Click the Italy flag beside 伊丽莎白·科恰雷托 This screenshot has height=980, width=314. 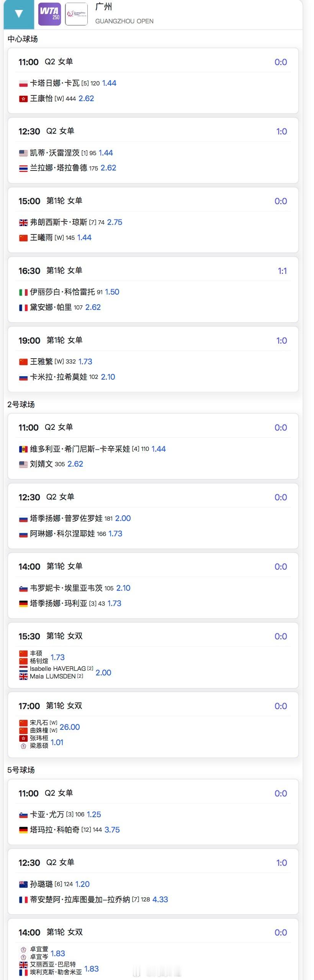click(x=23, y=292)
